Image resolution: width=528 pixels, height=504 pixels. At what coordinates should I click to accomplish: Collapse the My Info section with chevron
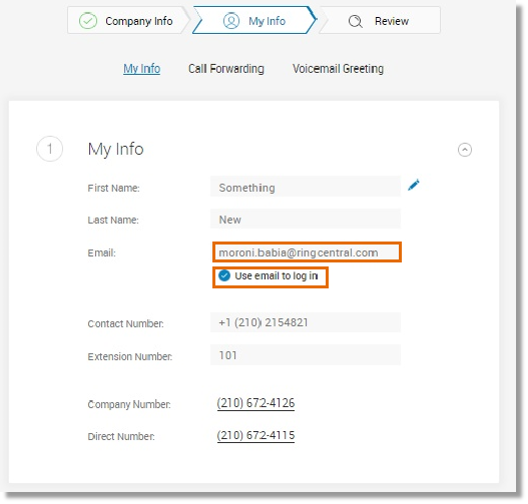465,150
